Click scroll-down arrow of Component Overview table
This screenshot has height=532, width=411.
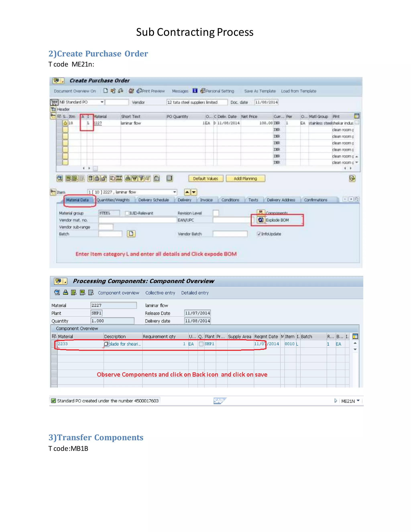click(355, 349)
